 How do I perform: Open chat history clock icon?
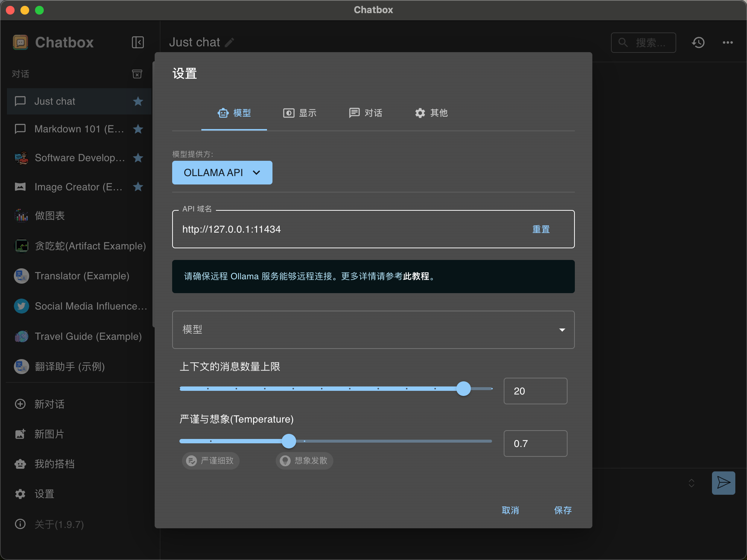(698, 43)
